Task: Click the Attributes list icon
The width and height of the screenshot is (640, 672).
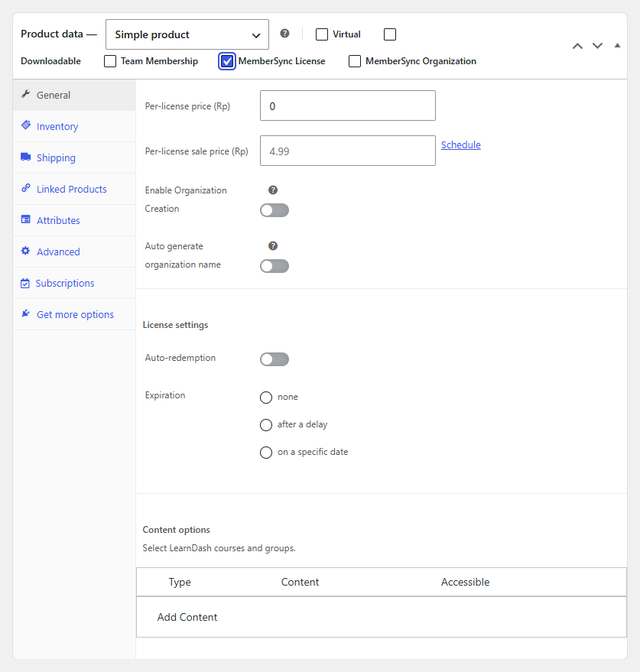Action: pos(26,219)
